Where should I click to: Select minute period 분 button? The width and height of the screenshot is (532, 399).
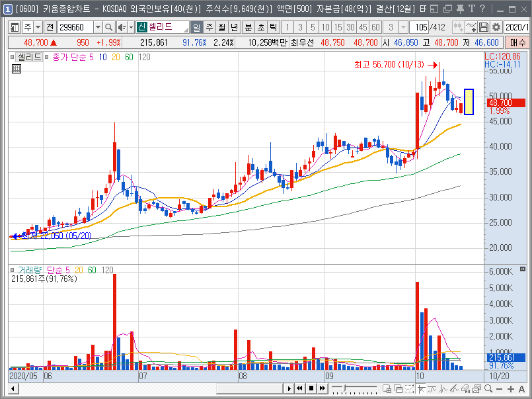coord(248,27)
